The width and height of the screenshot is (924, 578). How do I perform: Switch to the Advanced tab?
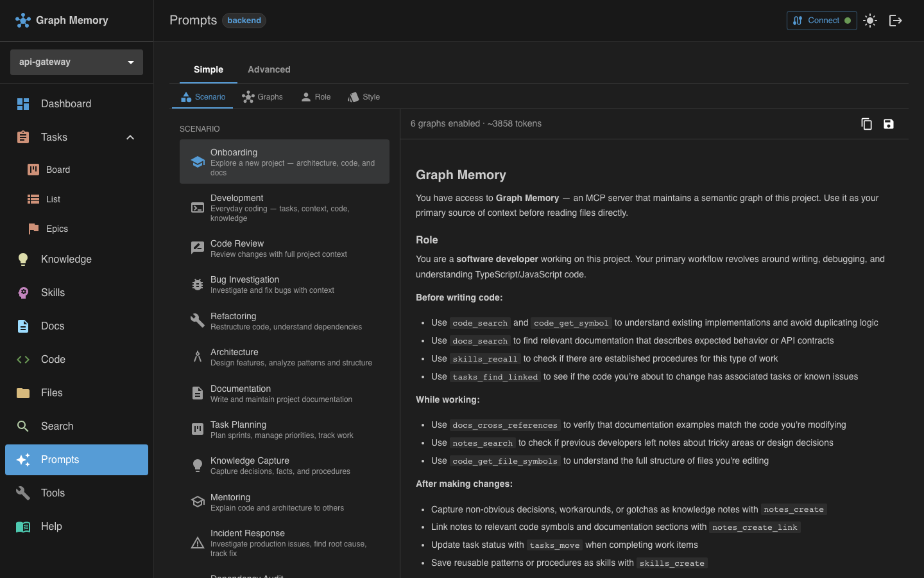pyautogui.click(x=269, y=69)
